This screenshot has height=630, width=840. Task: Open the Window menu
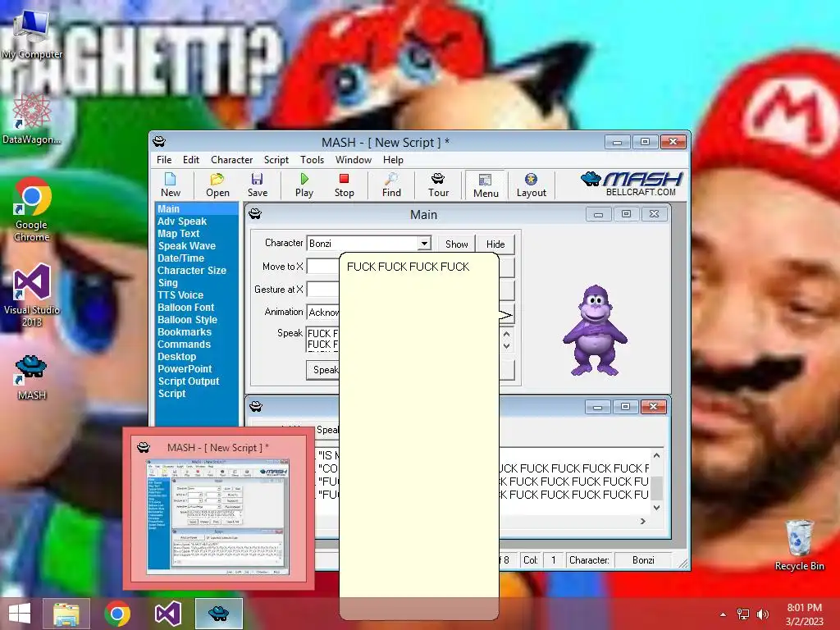[x=353, y=160]
